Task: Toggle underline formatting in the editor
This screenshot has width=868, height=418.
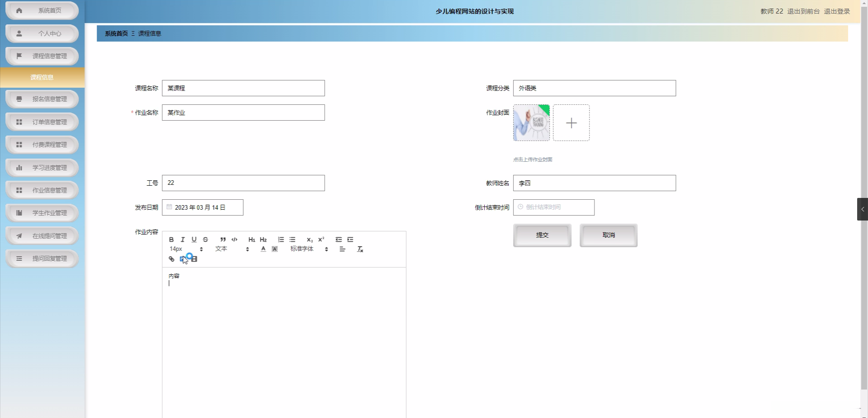Action: pyautogui.click(x=194, y=240)
